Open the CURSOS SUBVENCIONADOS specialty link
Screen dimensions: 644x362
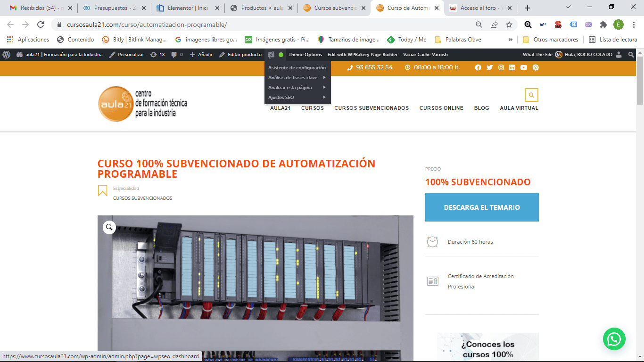(x=142, y=198)
